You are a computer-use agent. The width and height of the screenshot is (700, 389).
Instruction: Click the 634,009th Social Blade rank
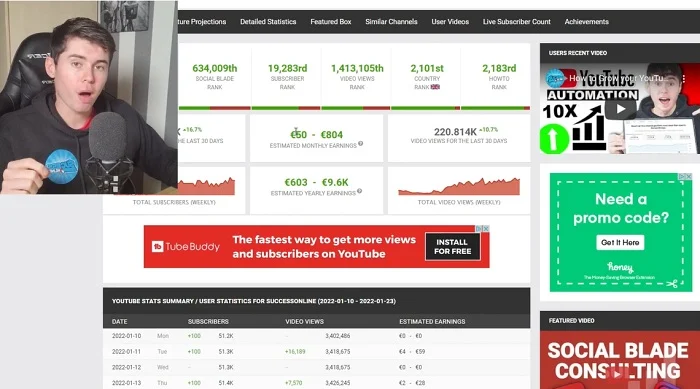point(215,68)
